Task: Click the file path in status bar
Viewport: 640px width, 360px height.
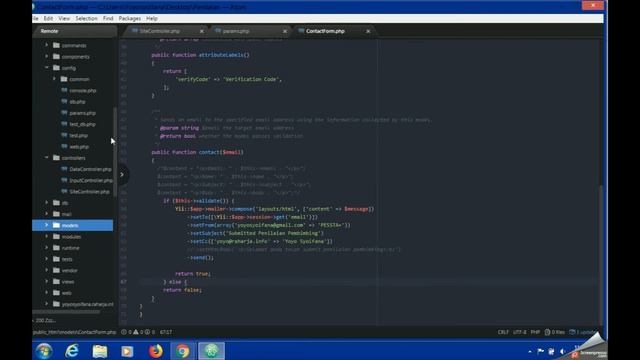Action: tap(74, 332)
